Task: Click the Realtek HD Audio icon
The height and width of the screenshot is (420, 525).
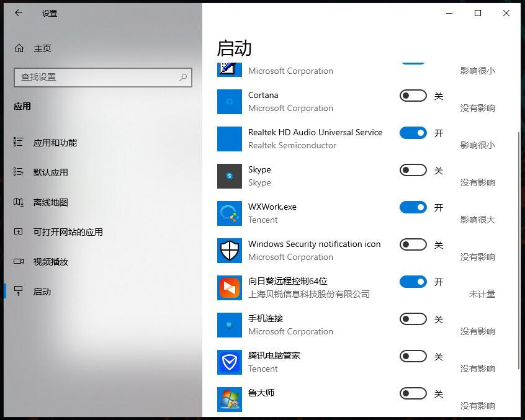Action: click(x=229, y=139)
